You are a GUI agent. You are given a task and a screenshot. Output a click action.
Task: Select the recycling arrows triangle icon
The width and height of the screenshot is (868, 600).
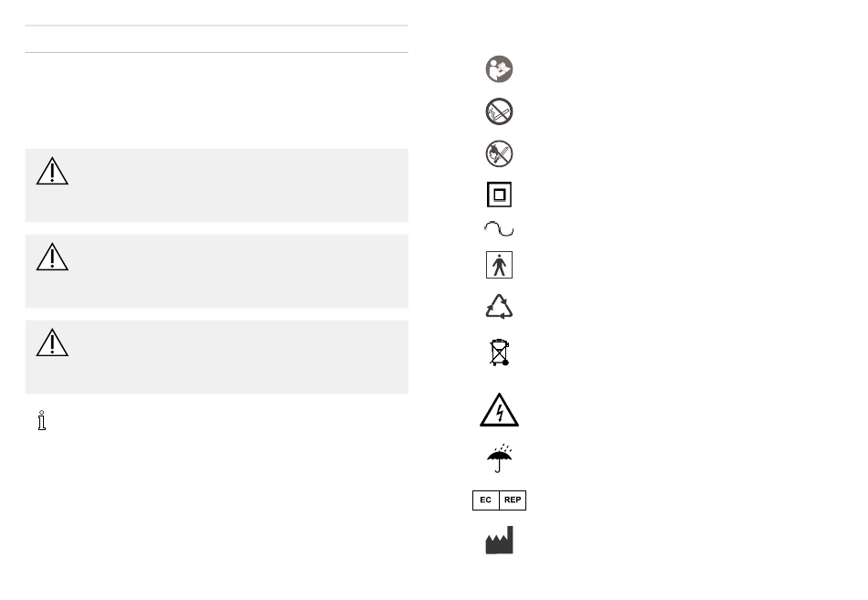[499, 307]
